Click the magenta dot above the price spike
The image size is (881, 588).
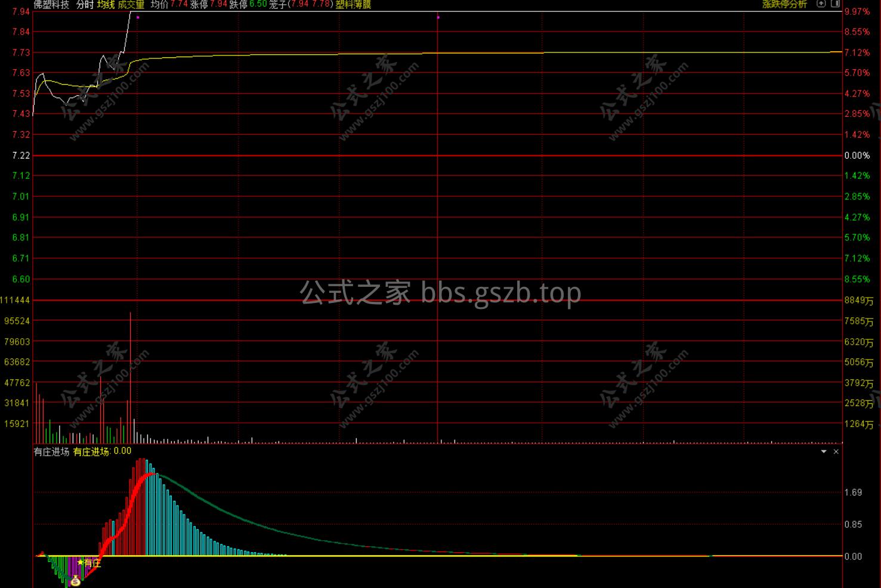pos(138,17)
